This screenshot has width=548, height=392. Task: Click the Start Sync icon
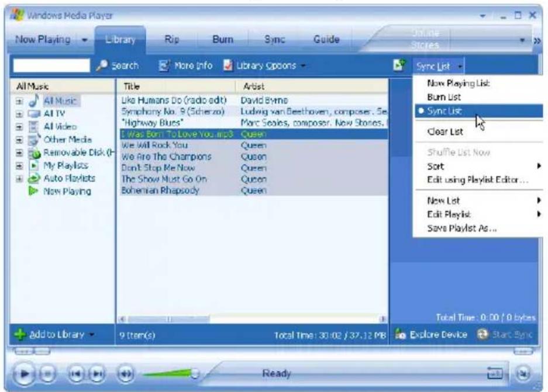pyautogui.click(x=482, y=334)
